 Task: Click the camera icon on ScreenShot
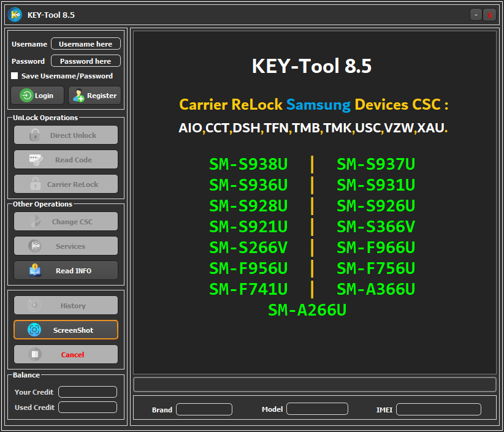click(34, 330)
